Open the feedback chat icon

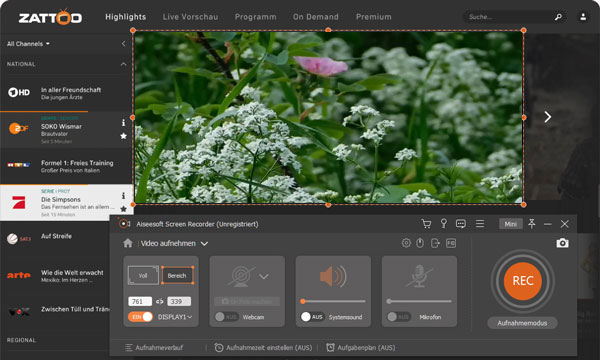click(x=461, y=224)
